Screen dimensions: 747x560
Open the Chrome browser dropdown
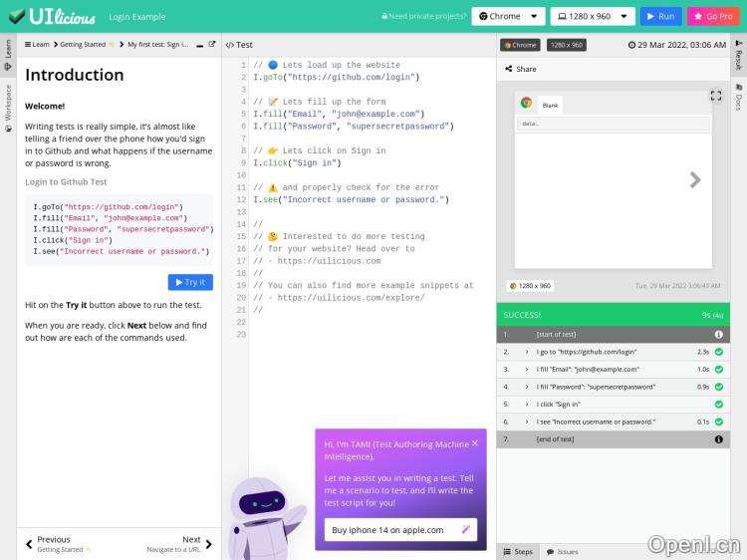[508, 16]
